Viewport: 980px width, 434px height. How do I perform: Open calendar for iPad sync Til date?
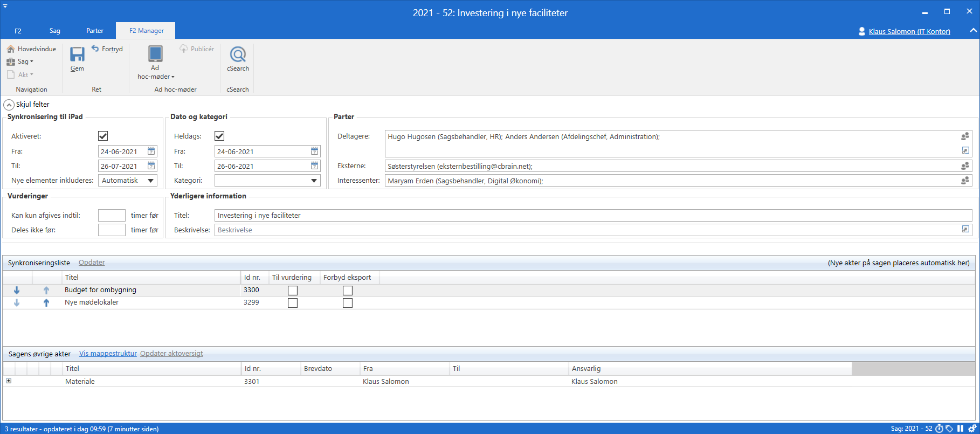click(x=151, y=166)
